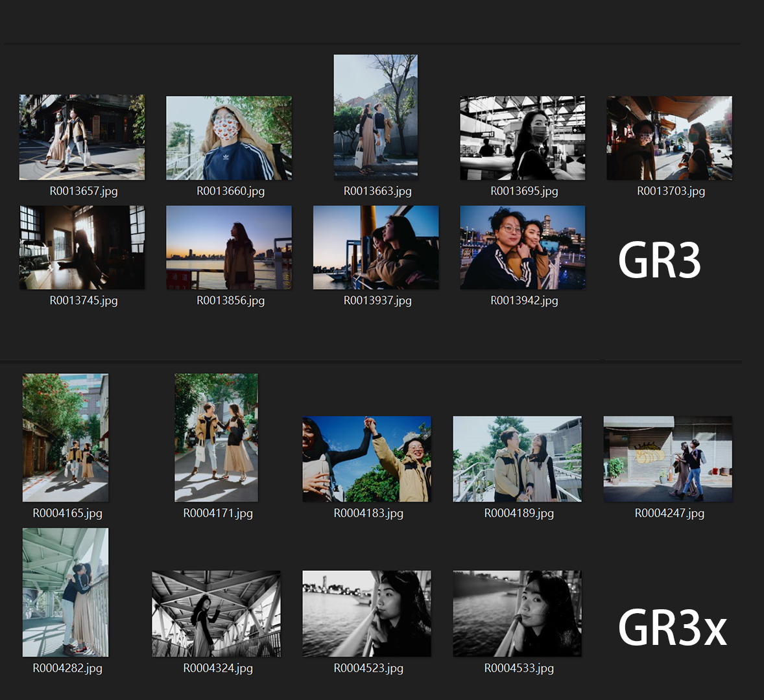
Task: Click monochrome bridge thumbnail R0004324.jpg
Action: pos(216,614)
